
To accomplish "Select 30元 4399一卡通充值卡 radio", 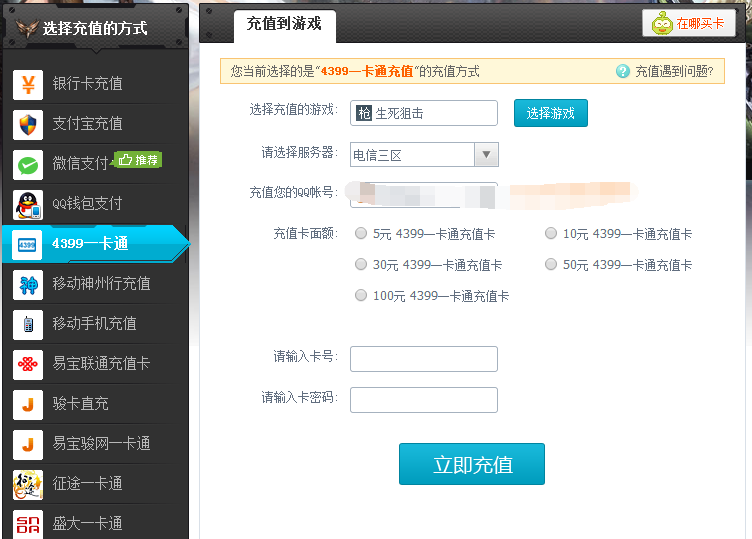I will [361, 264].
